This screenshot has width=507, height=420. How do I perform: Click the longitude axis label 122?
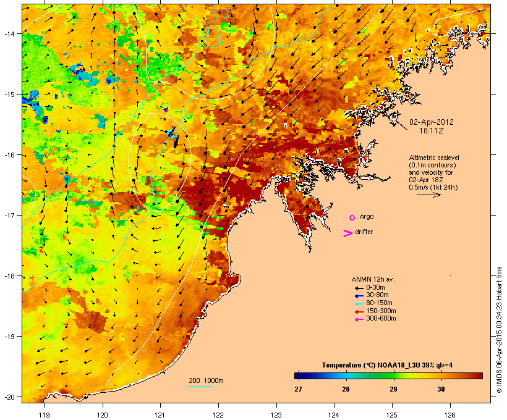tap(218, 415)
